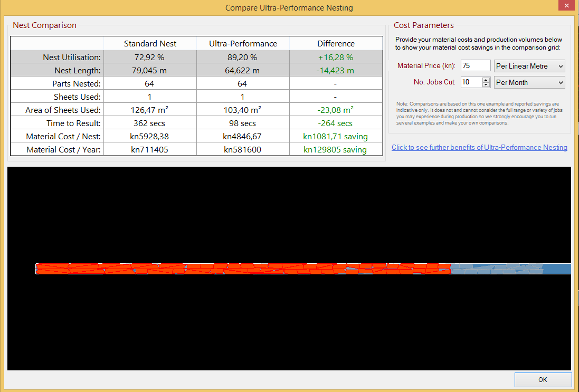The height and width of the screenshot is (392, 579).
Task: Select the kn1081,71 saving value
Action: click(336, 136)
